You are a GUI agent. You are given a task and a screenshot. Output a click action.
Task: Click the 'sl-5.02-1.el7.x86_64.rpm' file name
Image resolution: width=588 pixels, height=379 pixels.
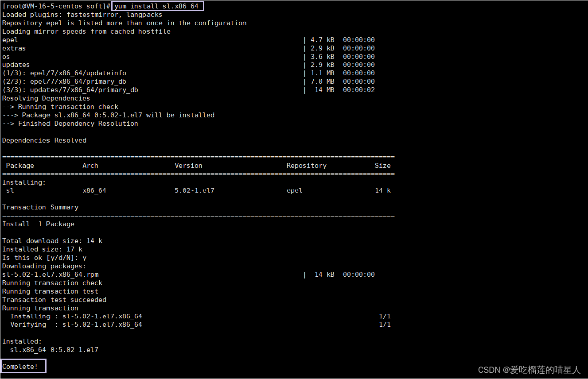[x=50, y=275]
